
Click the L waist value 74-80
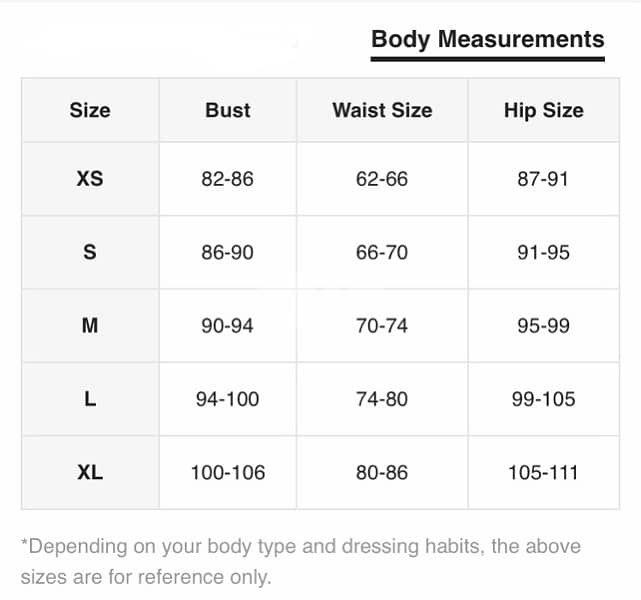pos(382,399)
